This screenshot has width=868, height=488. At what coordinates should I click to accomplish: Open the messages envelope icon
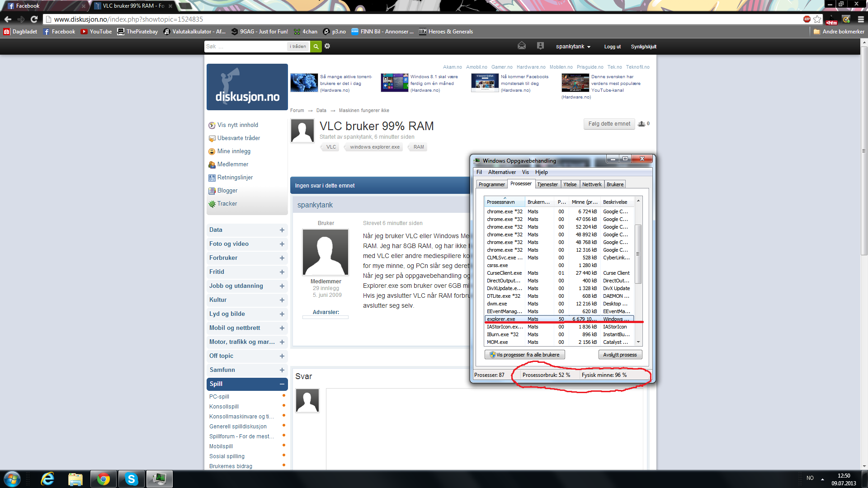click(x=522, y=46)
